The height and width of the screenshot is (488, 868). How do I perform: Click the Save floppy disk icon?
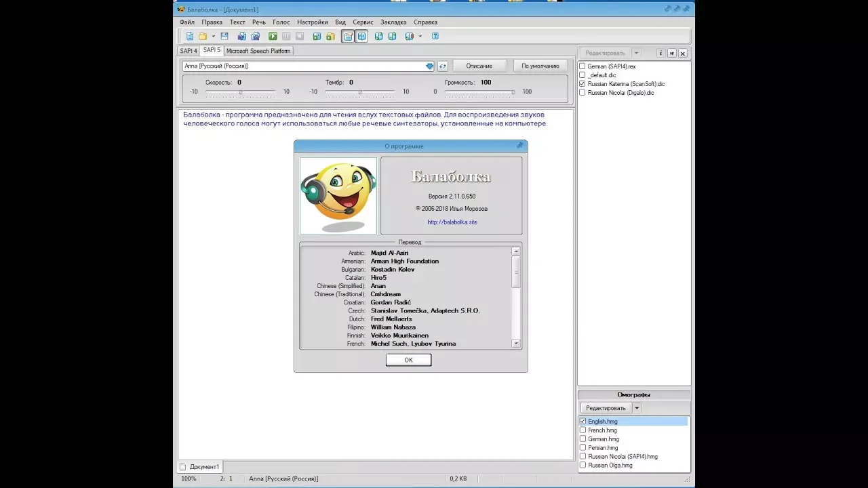(224, 37)
